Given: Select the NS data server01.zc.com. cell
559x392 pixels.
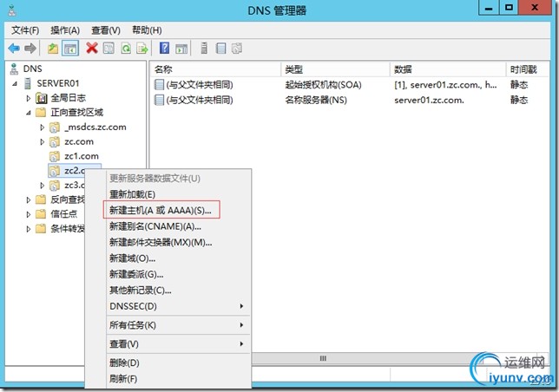Looking at the screenshot, I should click(x=429, y=100).
